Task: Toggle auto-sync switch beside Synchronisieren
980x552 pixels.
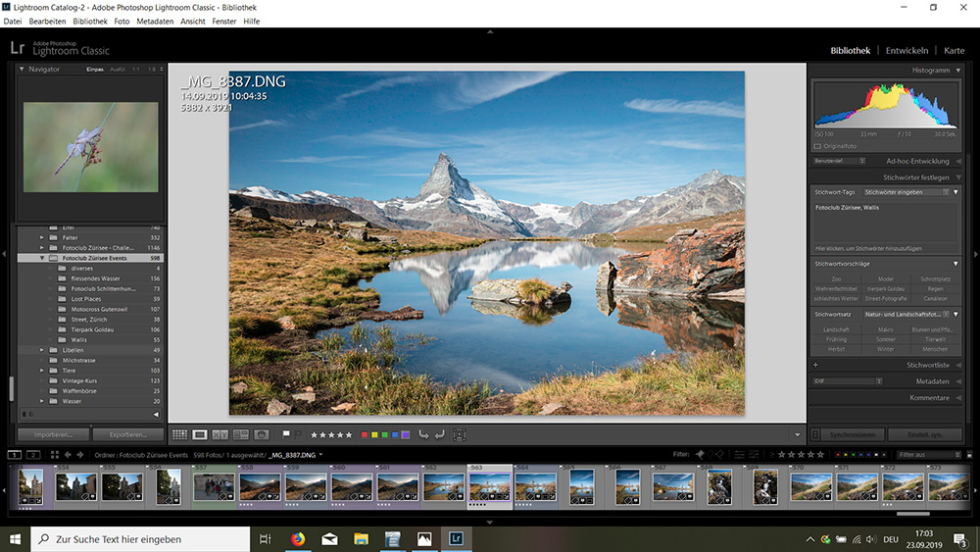Action: coord(815,434)
